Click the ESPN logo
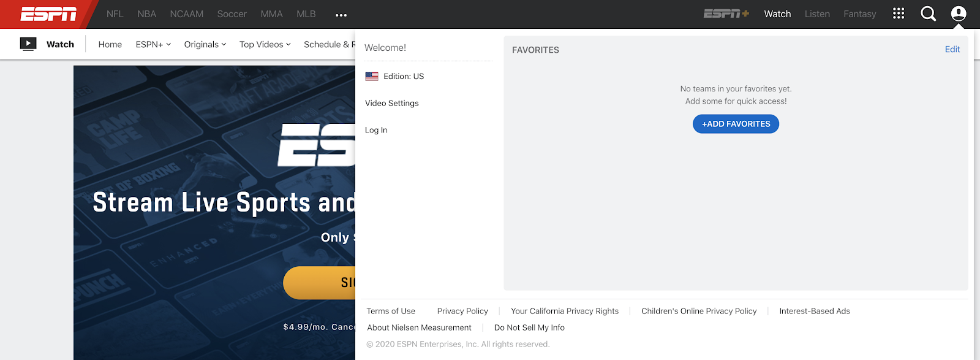Screen dimensions: 980x360 (49, 14)
